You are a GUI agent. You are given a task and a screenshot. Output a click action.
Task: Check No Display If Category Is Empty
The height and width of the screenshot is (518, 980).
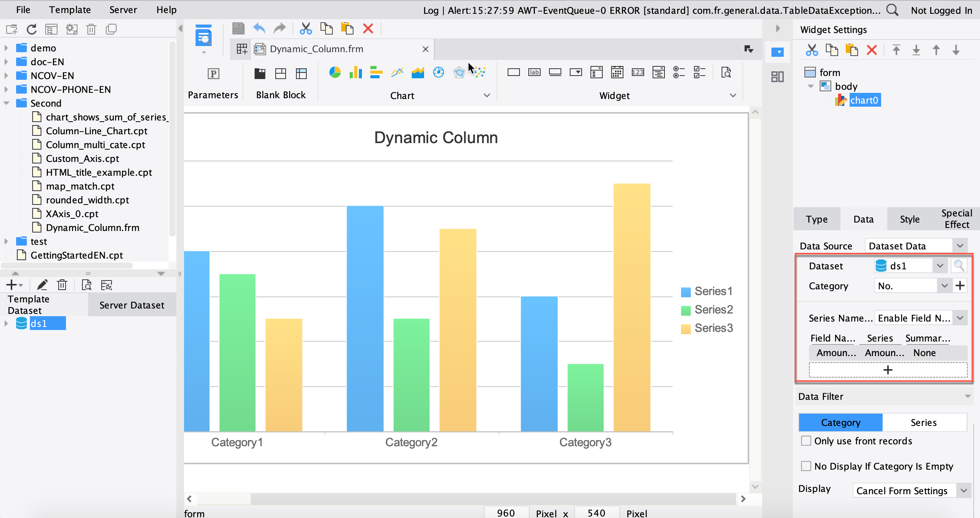806,466
